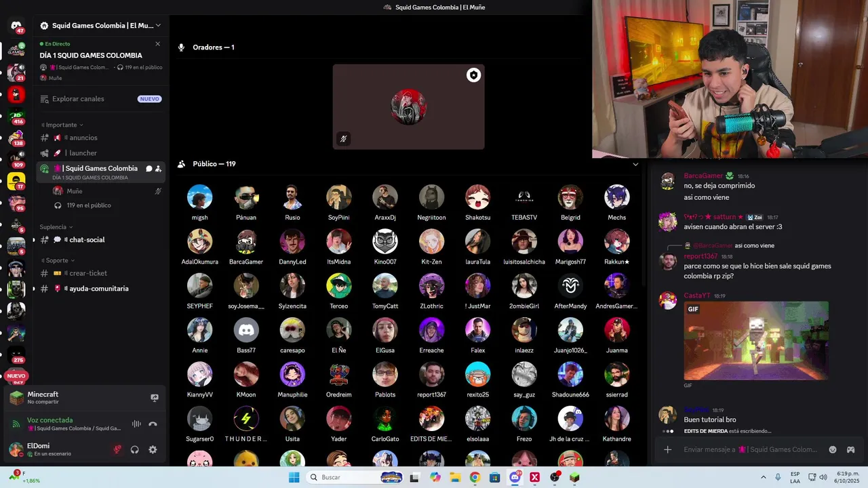The width and height of the screenshot is (868, 488).
Task: Click invite icon on Squid Games Colombia stage
Action: click(158, 169)
